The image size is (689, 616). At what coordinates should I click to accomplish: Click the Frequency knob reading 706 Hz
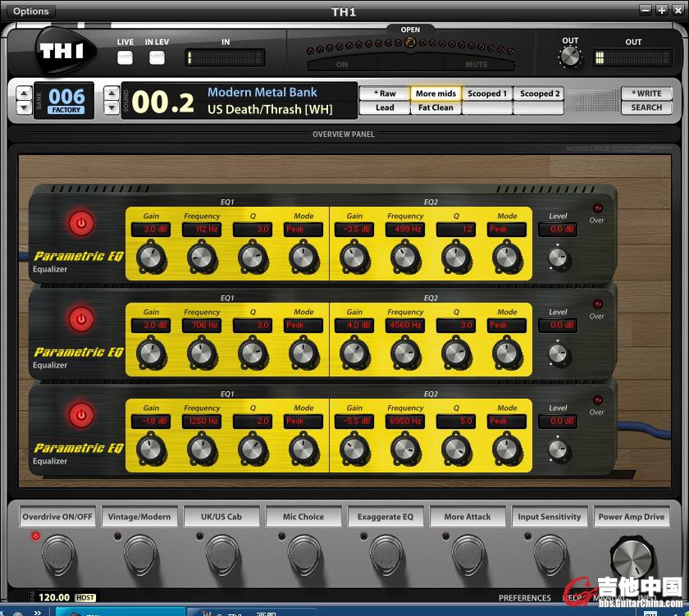[x=202, y=354]
